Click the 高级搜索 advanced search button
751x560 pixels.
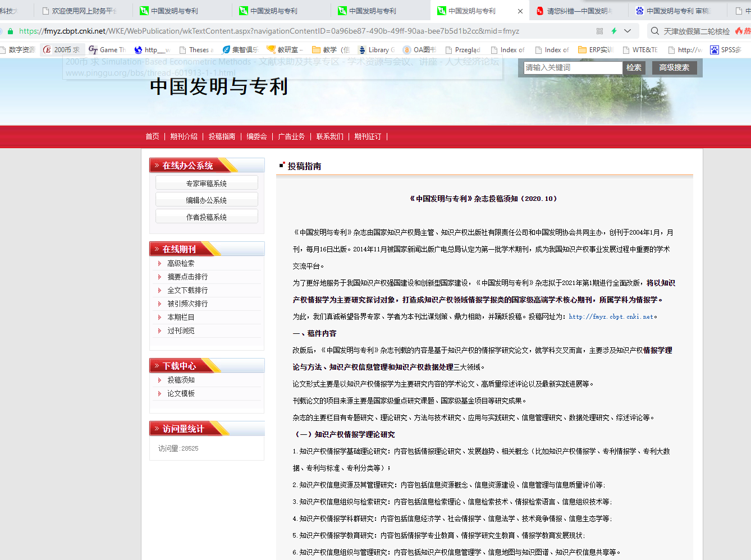point(674,68)
